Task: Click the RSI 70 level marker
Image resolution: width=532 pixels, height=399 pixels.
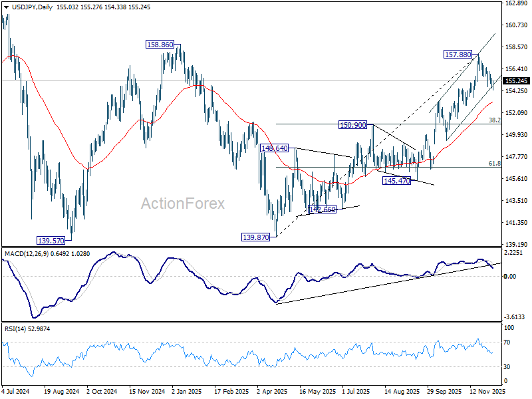Action: click(507, 342)
